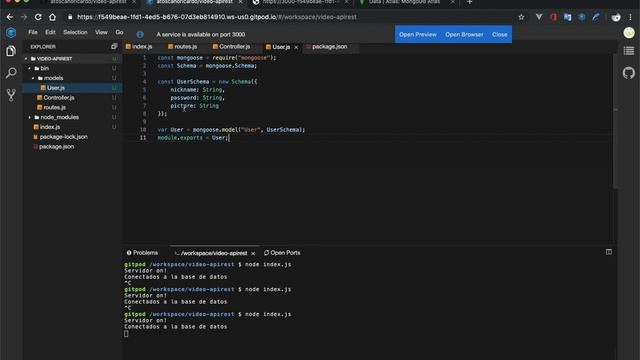Click the browser address bar URL
Screen dimensions: 640x360
[x=217, y=17]
